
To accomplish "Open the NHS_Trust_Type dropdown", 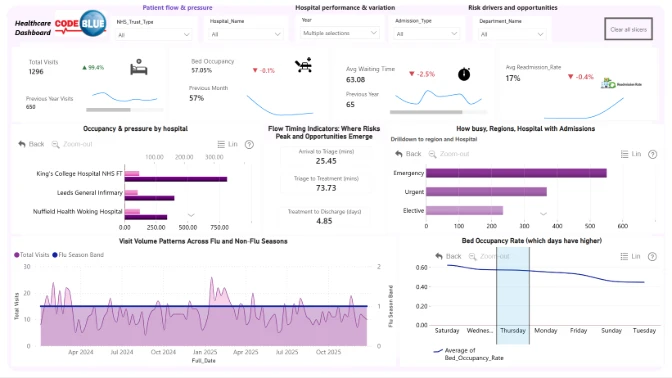I will pyautogui.click(x=153, y=35).
